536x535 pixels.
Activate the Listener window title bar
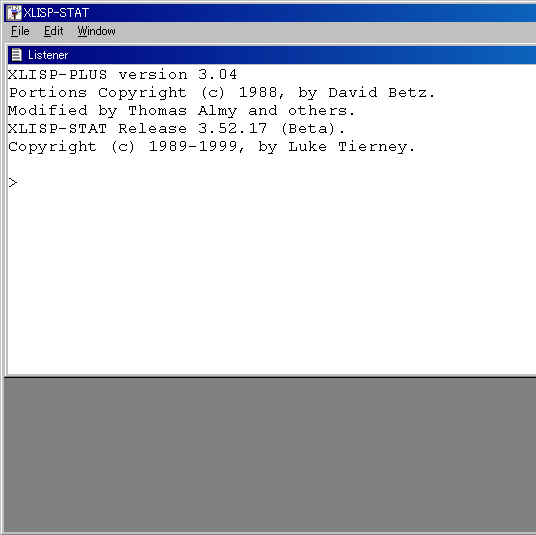point(272,55)
